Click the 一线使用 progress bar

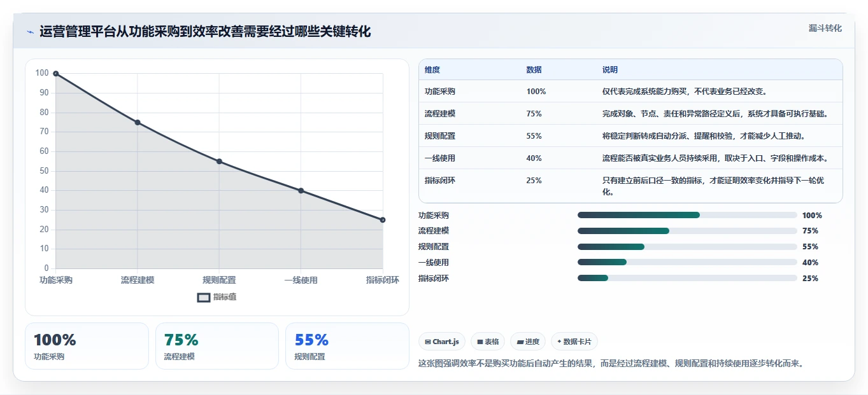(x=687, y=262)
